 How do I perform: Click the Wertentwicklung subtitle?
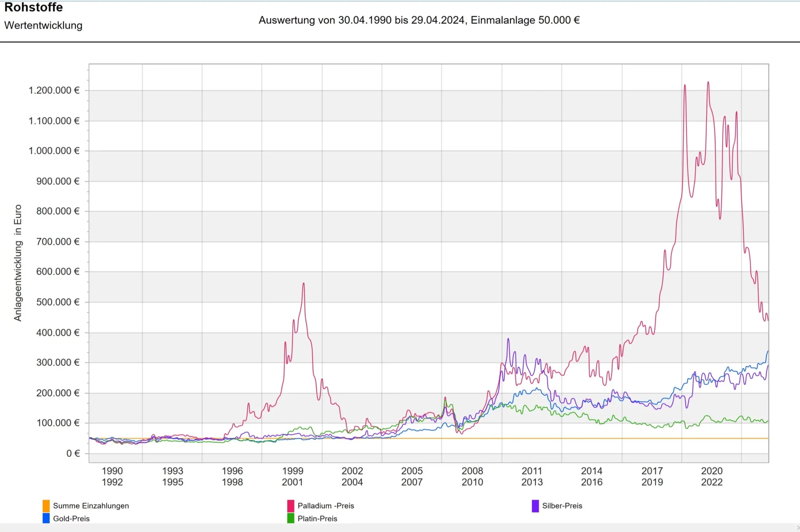[x=43, y=25]
